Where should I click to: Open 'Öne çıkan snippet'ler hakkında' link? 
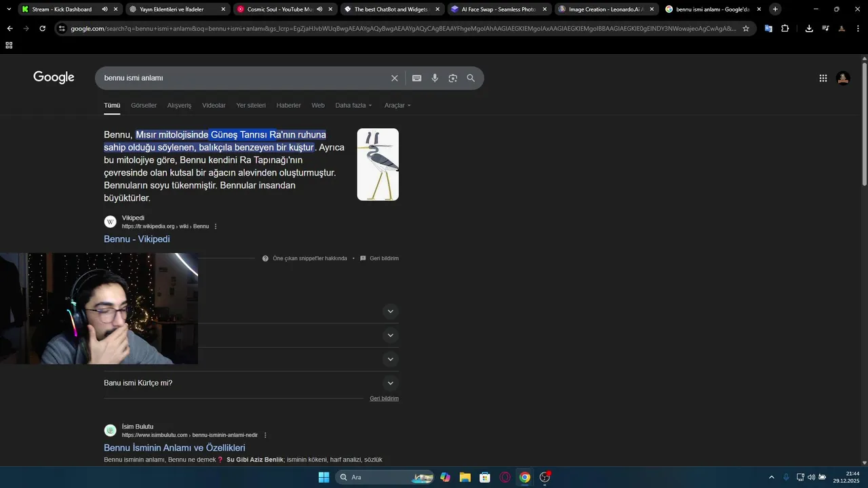[310, 258]
